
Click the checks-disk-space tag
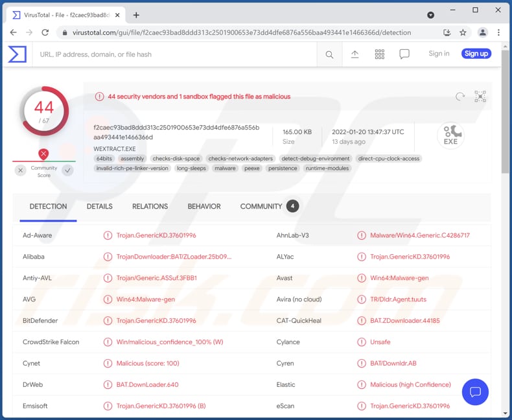click(176, 159)
